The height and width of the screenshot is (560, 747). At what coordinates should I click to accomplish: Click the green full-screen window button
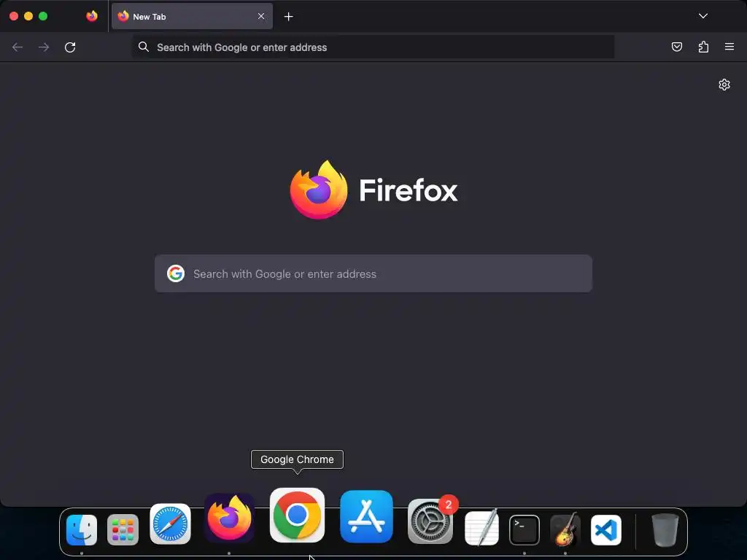43,16
